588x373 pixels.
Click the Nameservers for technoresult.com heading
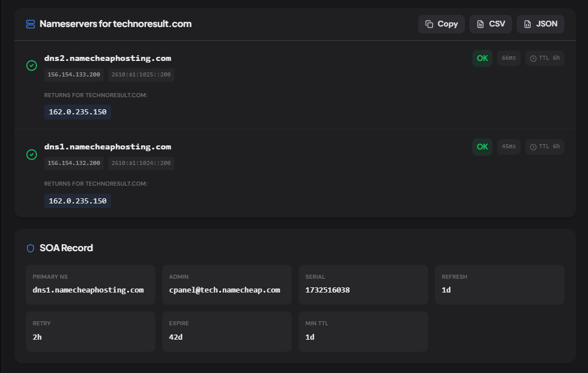[116, 24]
